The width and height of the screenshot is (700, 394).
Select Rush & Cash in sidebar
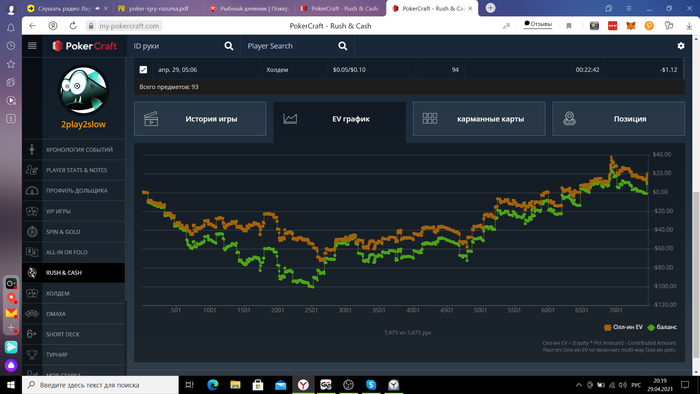click(74, 273)
